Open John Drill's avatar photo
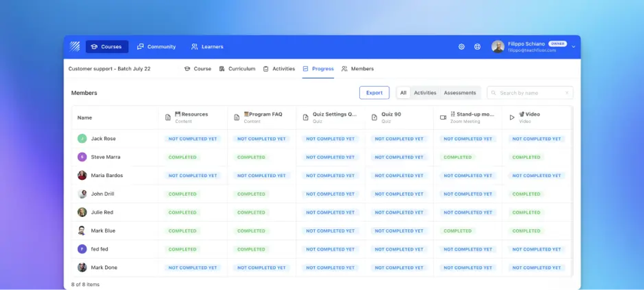The height and width of the screenshot is (290, 644). click(x=82, y=194)
